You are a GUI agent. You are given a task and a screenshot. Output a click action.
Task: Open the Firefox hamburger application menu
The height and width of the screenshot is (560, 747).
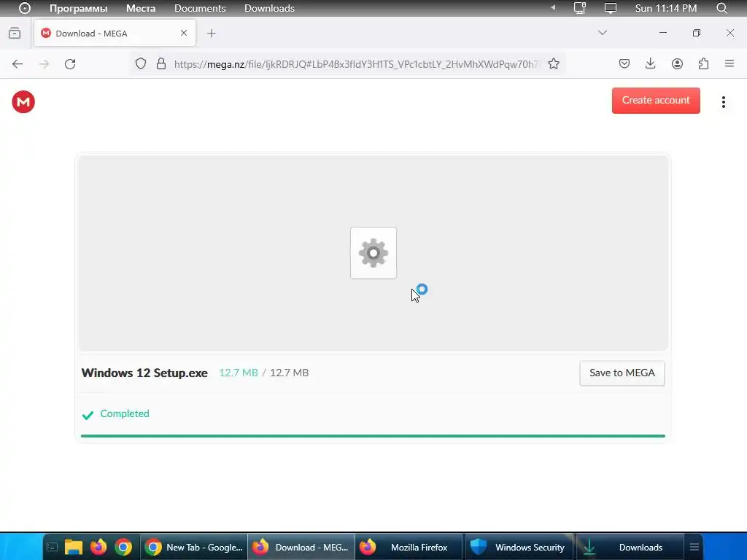pyautogui.click(x=729, y=63)
